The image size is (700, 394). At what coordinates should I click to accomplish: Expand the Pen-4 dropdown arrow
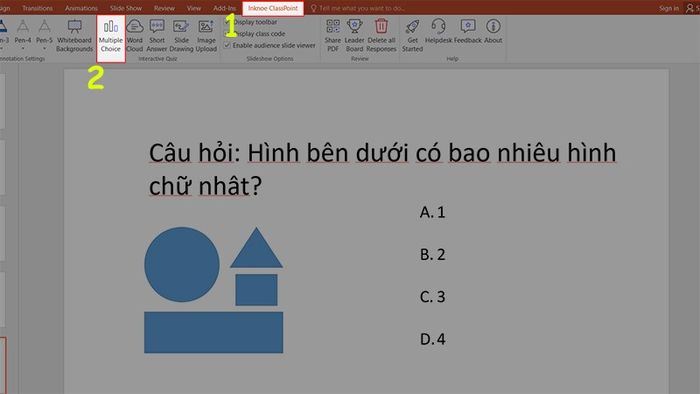coord(23,48)
